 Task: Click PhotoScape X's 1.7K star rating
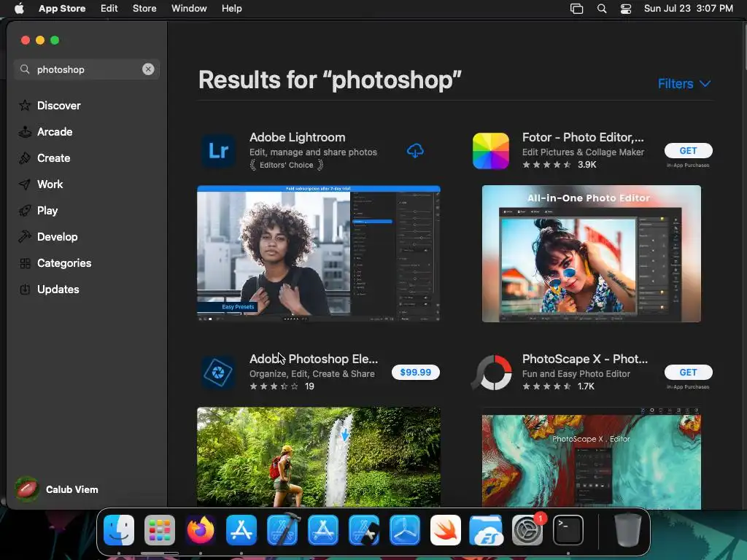[558, 386]
